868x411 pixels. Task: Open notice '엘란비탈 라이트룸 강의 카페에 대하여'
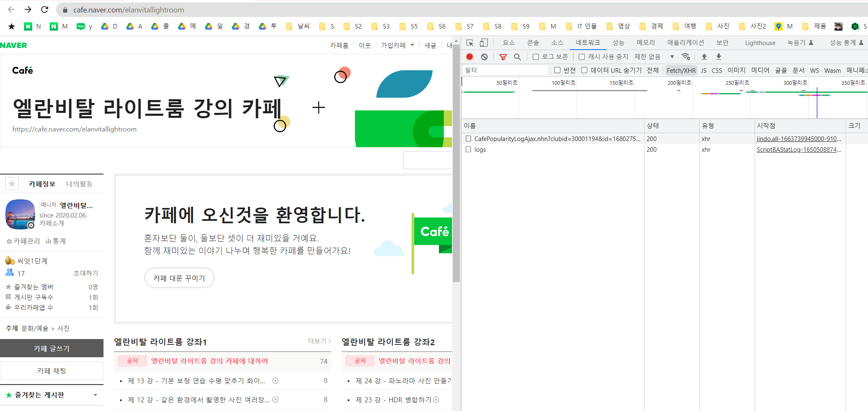pyautogui.click(x=209, y=361)
